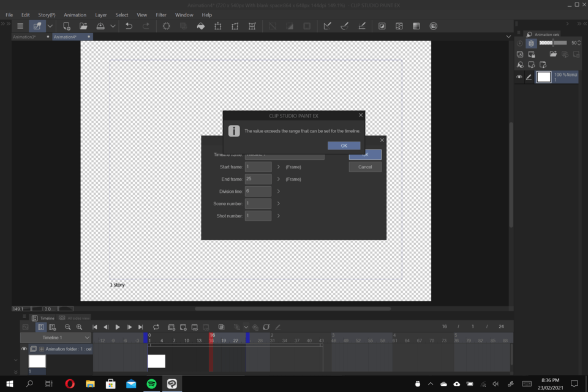Click the timeline zoom out magnifier
The width and height of the screenshot is (588, 392).
tap(68, 328)
